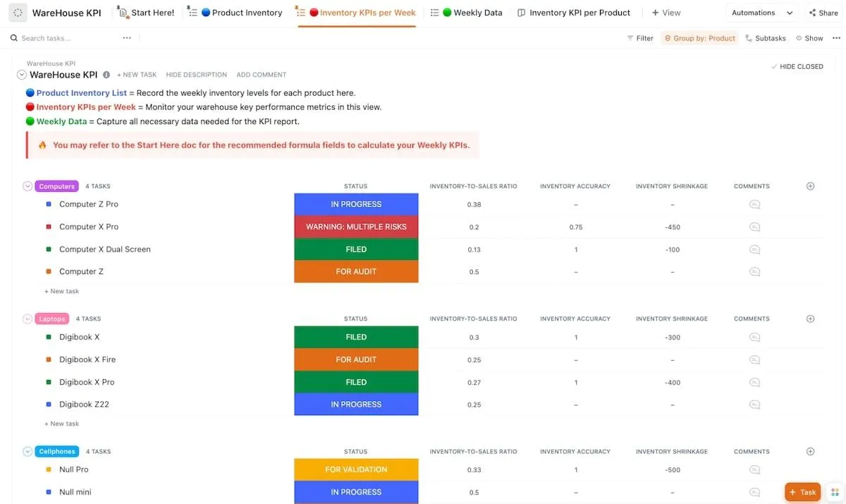This screenshot has width=846, height=504.
Task: Collapse the WareHouse KPI list
Action: pyautogui.click(x=22, y=75)
